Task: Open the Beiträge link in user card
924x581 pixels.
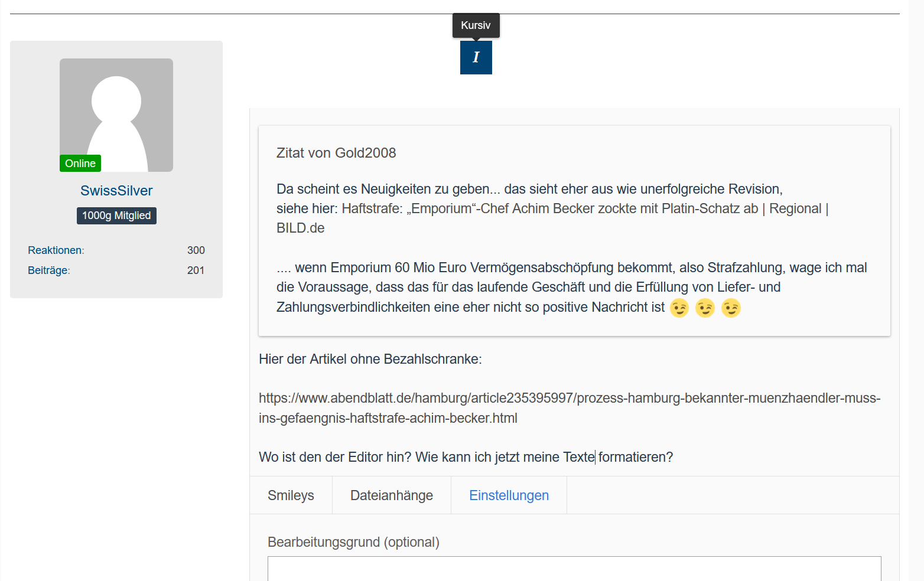Action: (x=48, y=270)
